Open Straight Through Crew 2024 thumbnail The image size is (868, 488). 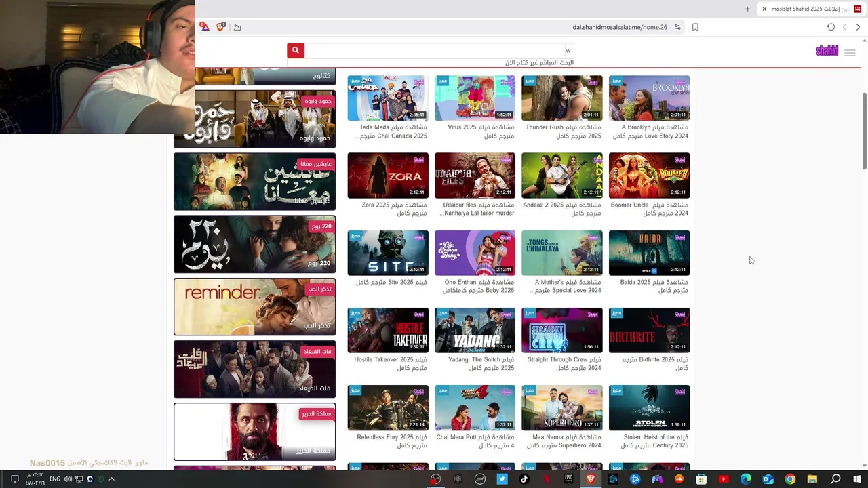pos(562,330)
